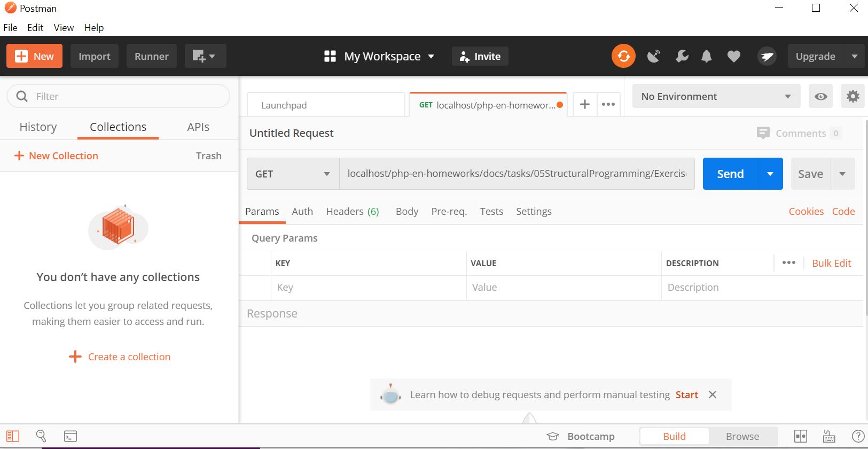Switch to the Build mode

pos(674,436)
